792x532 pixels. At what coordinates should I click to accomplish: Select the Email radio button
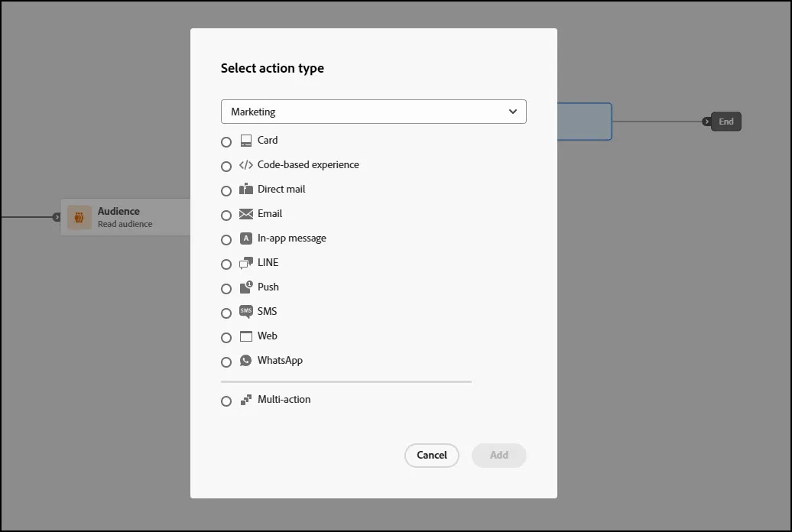pyautogui.click(x=226, y=216)
